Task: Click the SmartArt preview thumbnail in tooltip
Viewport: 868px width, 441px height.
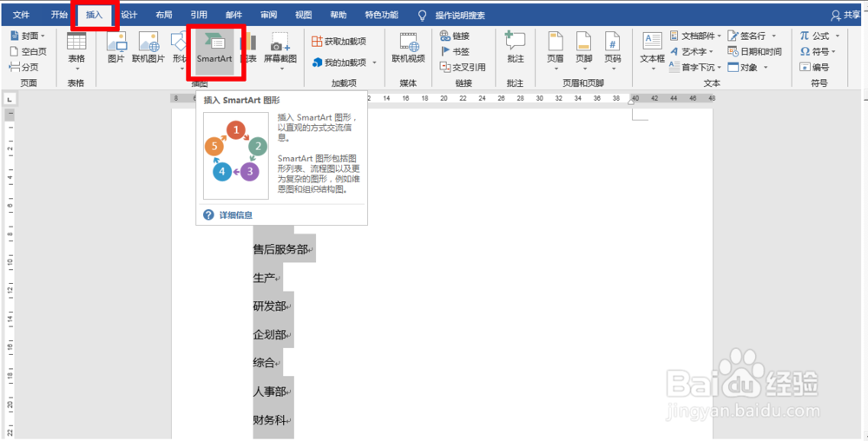Action: [x=236, y=156]
